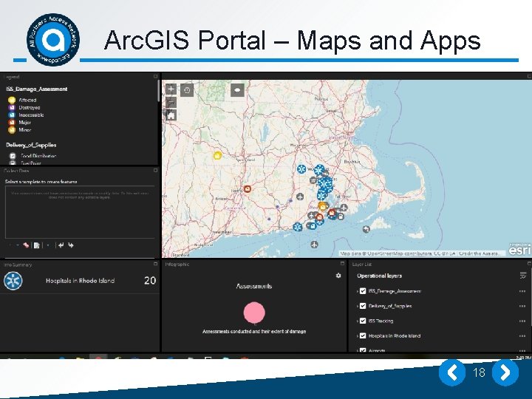Click the 'Minor' legend entry
The image size is (532, 399).
coord(25,130)
